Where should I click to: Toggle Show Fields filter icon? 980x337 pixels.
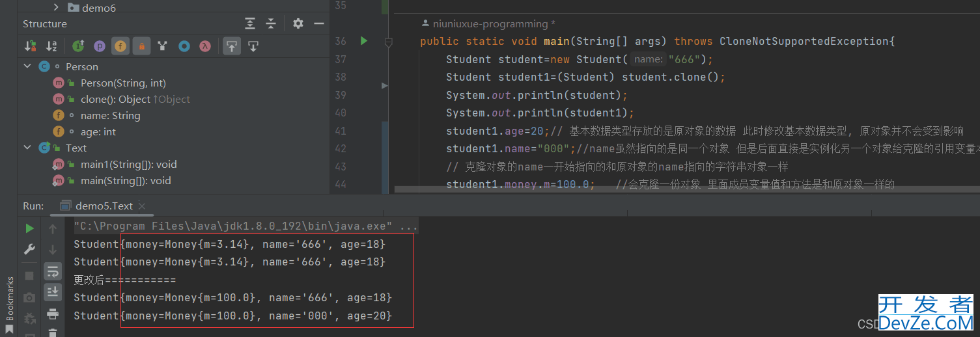(x=120, y=46)
